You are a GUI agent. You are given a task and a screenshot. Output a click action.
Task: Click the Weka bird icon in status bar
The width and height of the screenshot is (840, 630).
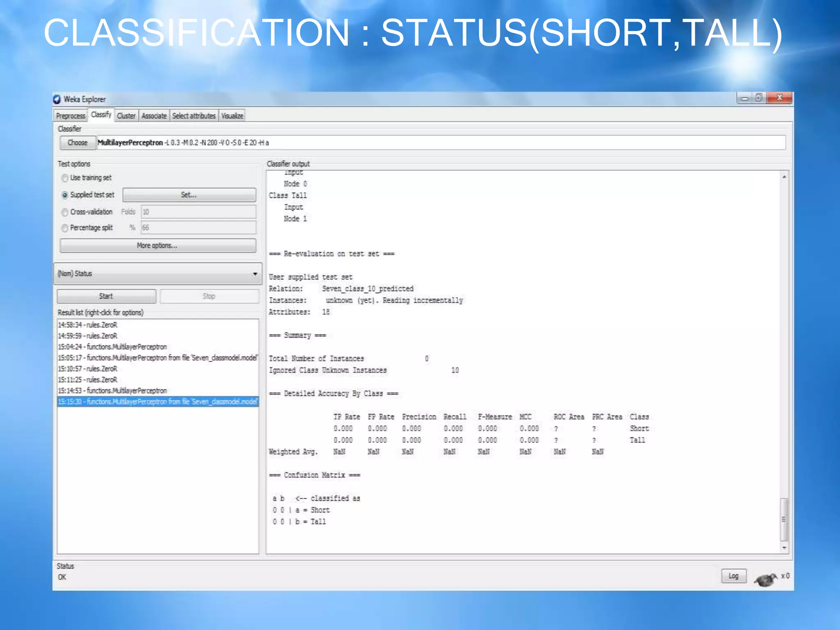coord(765,579)
